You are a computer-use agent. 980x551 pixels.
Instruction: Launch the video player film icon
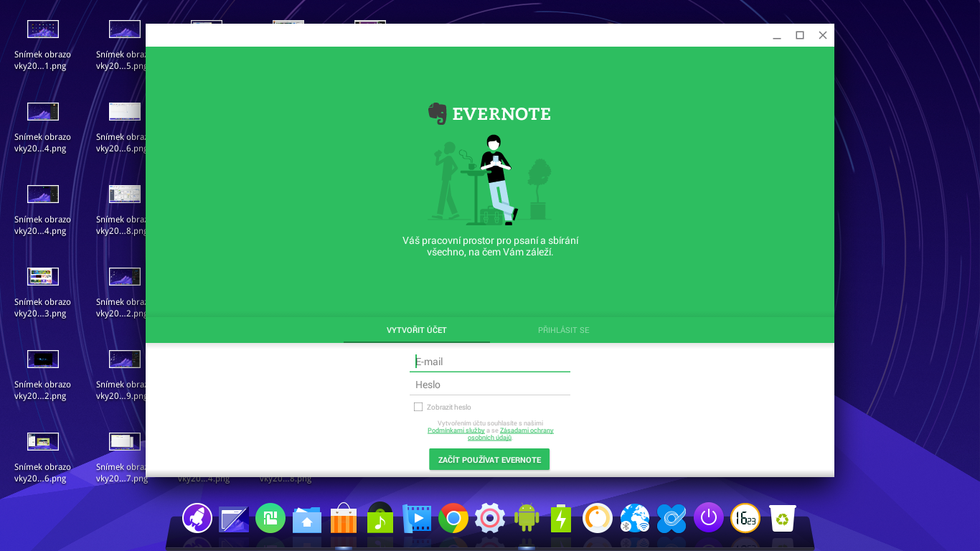pos(417,519)
